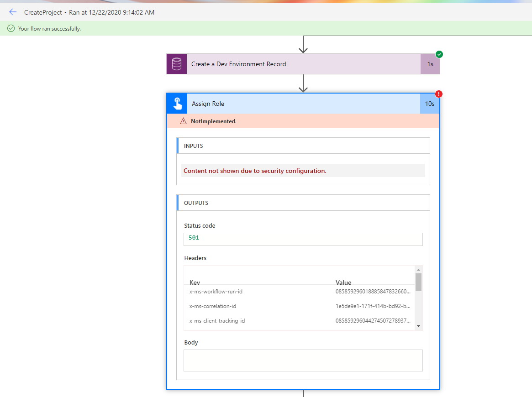
Task: Click 'Your flow ran successfully.' message
Action: (x=49, y=29)
